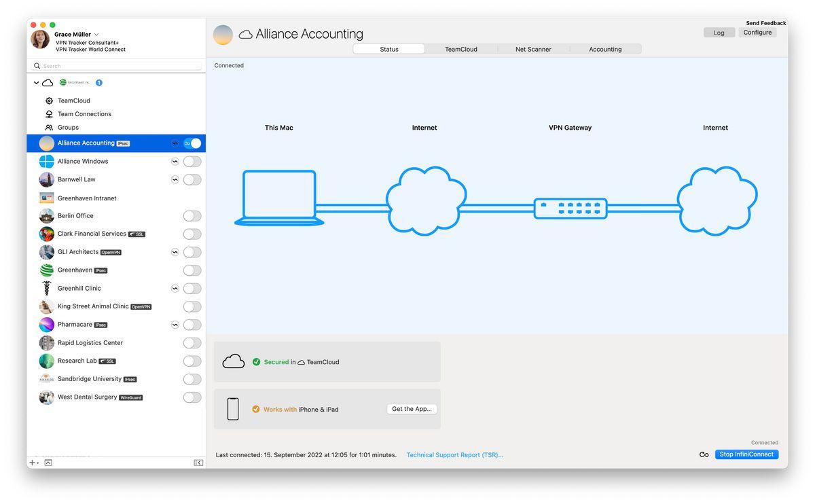
Task: Click the InfiniConnect icon on Barnwell Law row
Action: point(175,180)
